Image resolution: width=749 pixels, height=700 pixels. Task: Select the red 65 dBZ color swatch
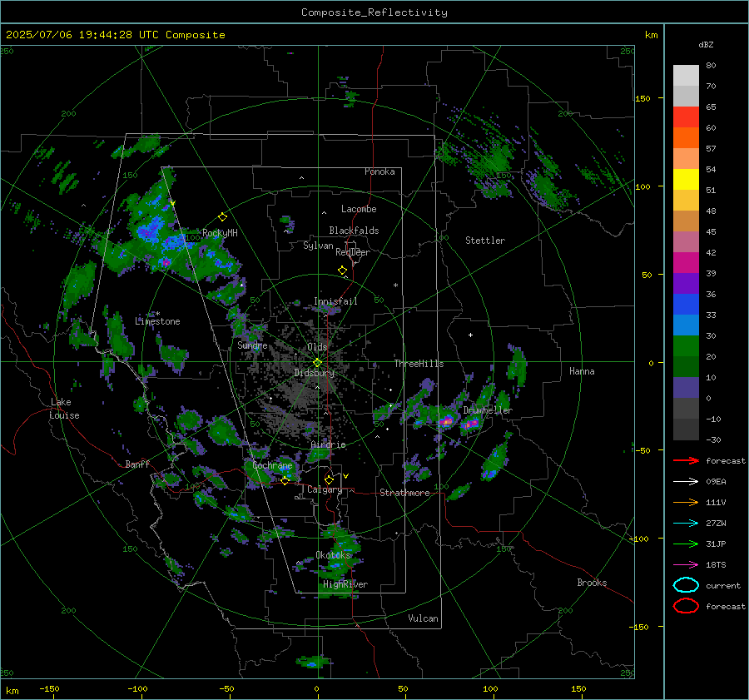coord(686,117)
